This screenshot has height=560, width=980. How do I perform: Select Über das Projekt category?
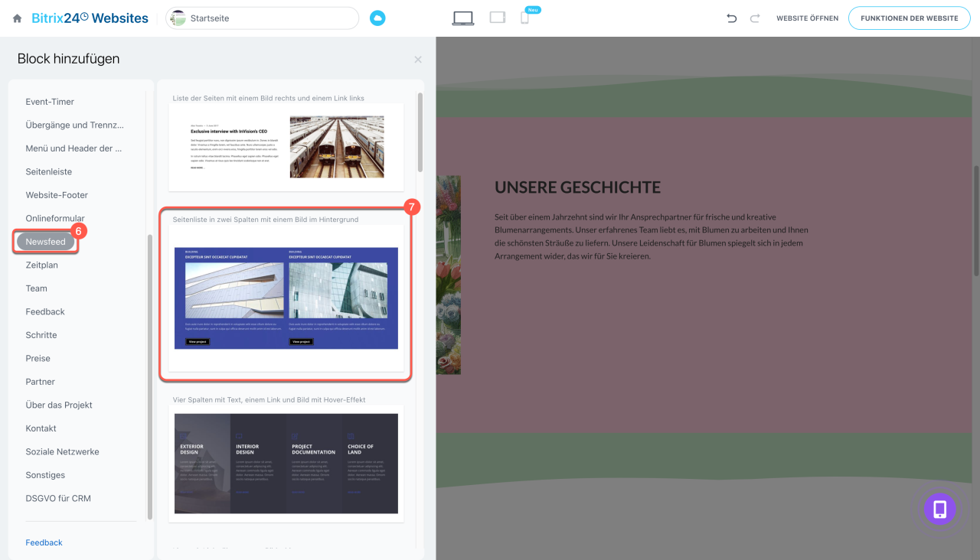(x=59, y=405)
